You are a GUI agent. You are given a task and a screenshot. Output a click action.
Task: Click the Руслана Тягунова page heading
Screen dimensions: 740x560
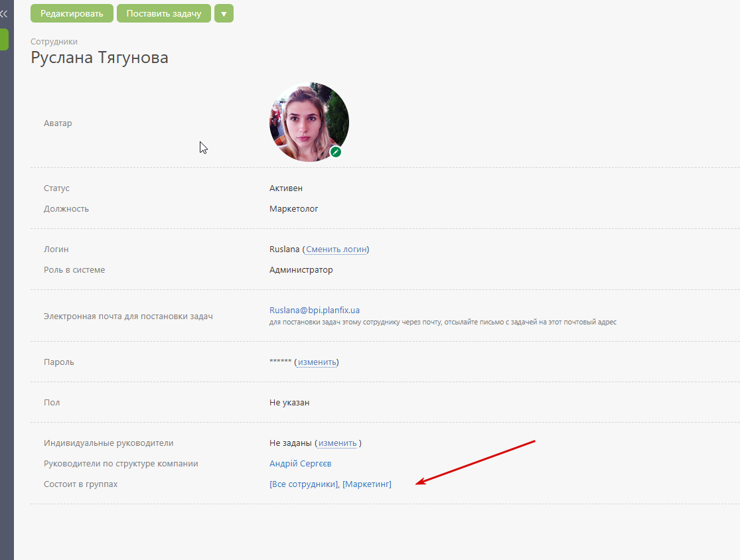[100, 58]
